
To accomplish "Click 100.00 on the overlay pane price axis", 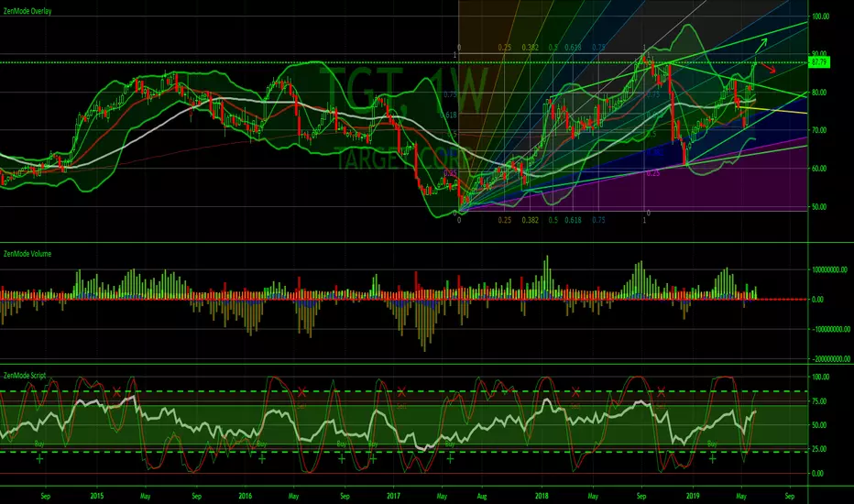I will point(821,16).
